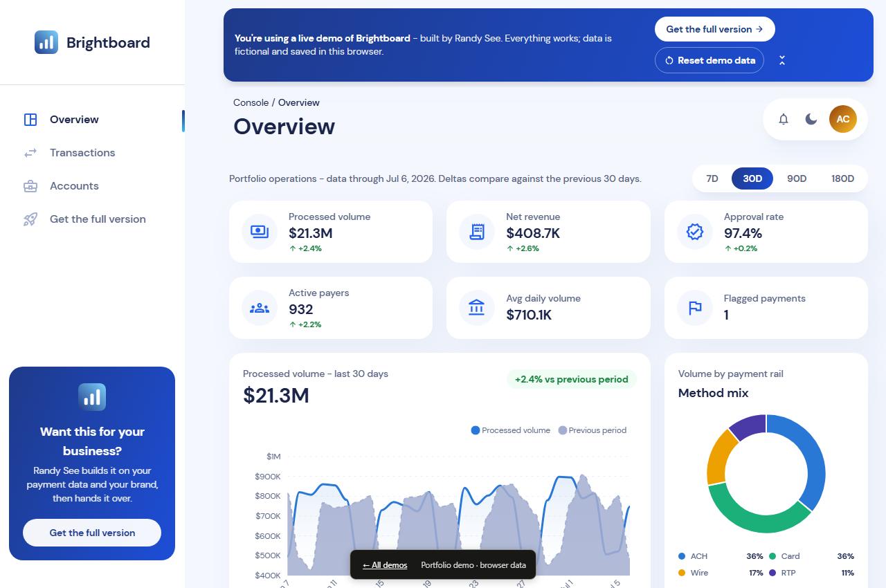Open the AC user avatar menu
This screenshot has width=886, height=588.
pos(843,119)
